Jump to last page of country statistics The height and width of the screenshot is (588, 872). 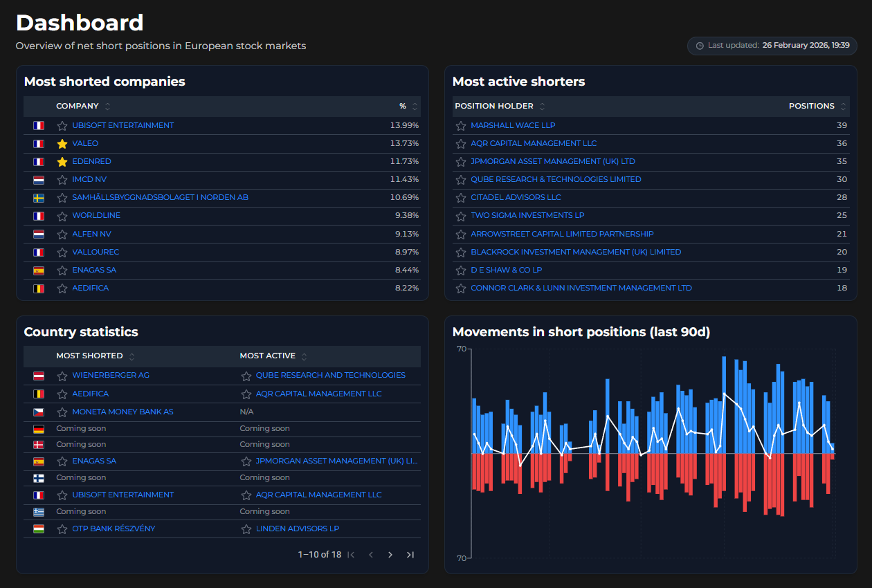point(410,554)
